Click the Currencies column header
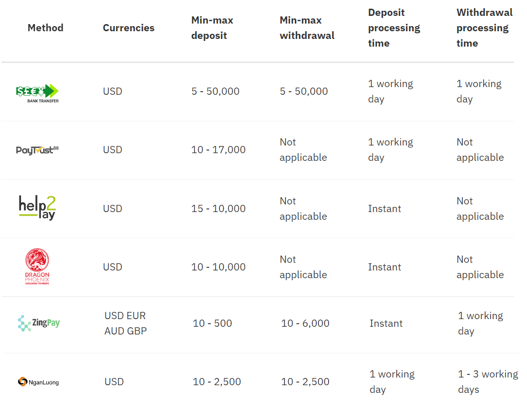The width and height of the screenshot is (527, 420). 129,28
